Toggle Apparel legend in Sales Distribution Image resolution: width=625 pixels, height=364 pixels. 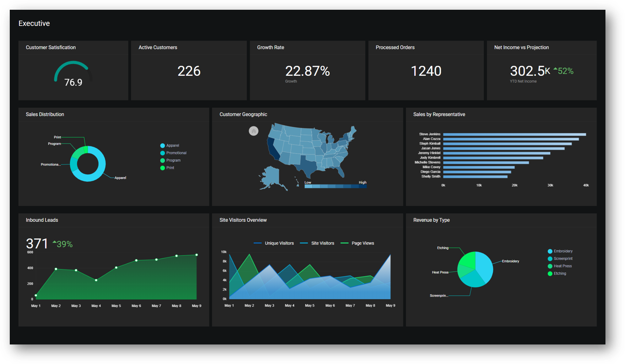169,146
